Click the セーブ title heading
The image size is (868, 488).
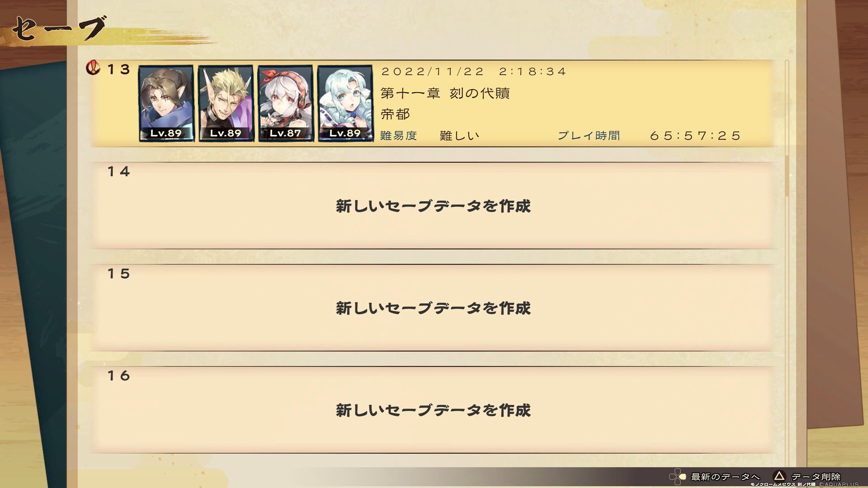(59, 28)
